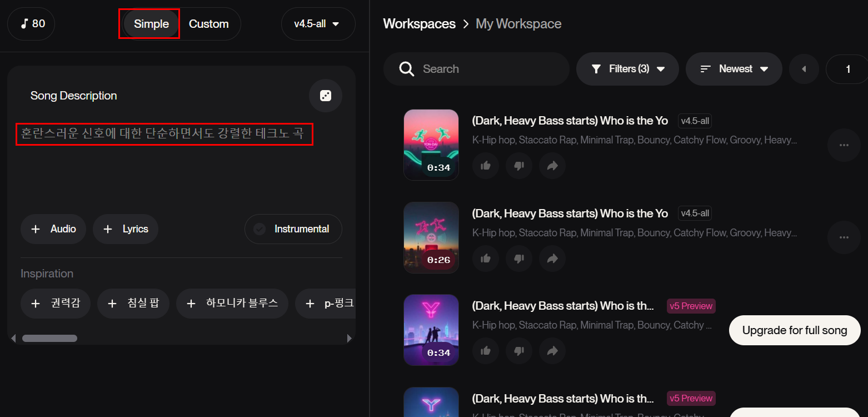Viewport: 868px width, 417px height.
Task: Click the horizontal scrollbar thumb
Action: click(x=49, y=338)
